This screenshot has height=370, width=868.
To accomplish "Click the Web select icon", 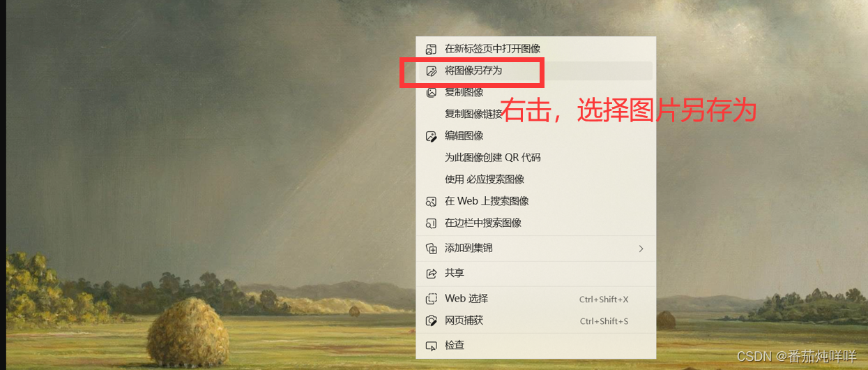I will click(431, 299).
